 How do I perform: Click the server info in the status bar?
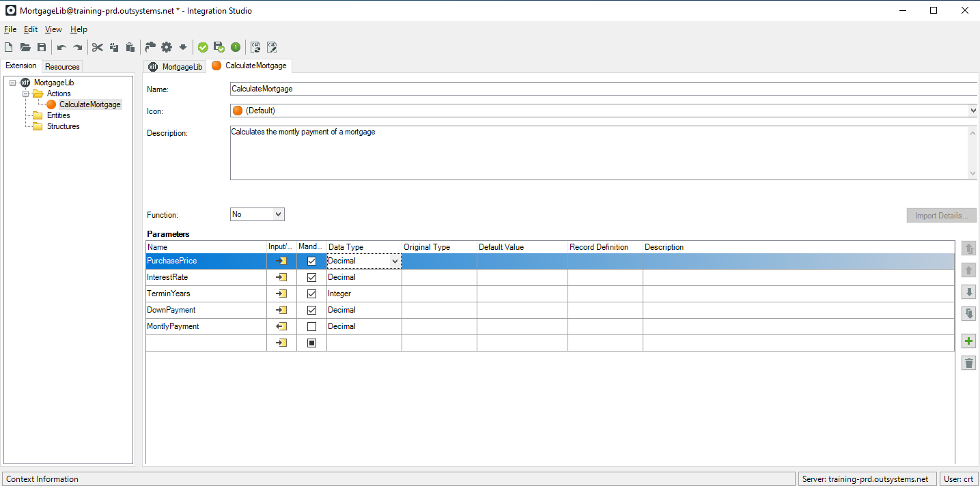click(866, 478)
